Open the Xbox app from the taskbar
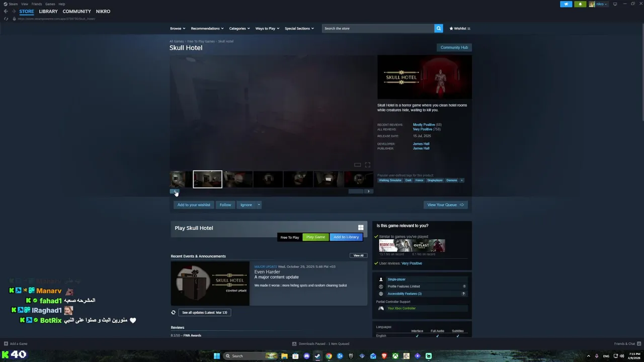644x362 pixels. 395,356
